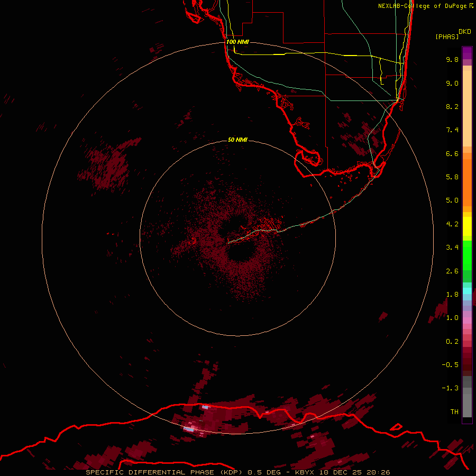Click the yellow segment of the color bar

point(467,226)
